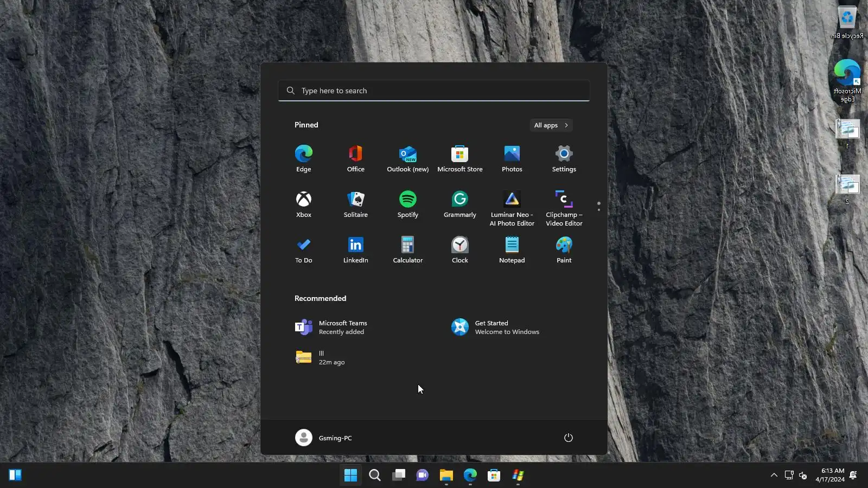
Task: Launch Luminar Neo AI Photo Editor
Action: [x=512, y=208]
